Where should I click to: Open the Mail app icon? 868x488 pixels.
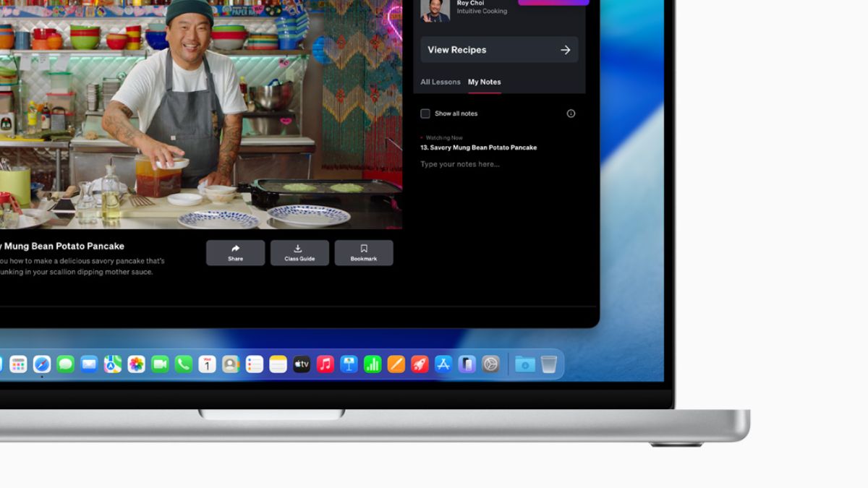[x=89, y=364]
